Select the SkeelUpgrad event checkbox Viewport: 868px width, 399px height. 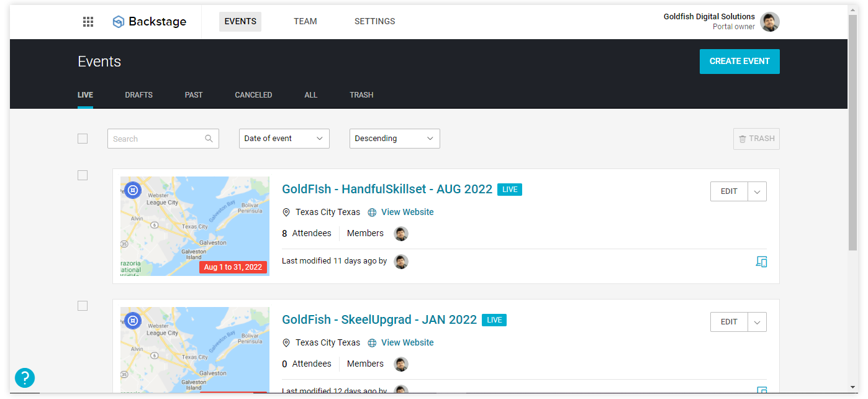83,306
